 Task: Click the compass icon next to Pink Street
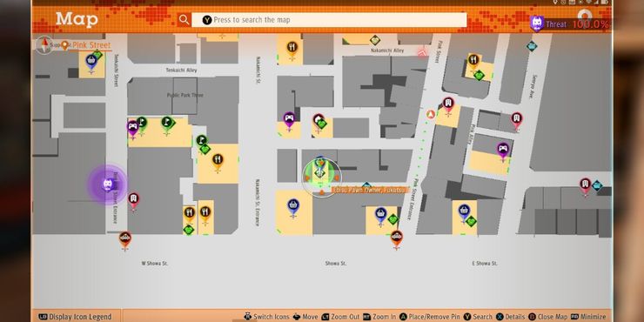pyautogui.click(x=44, y=44)
